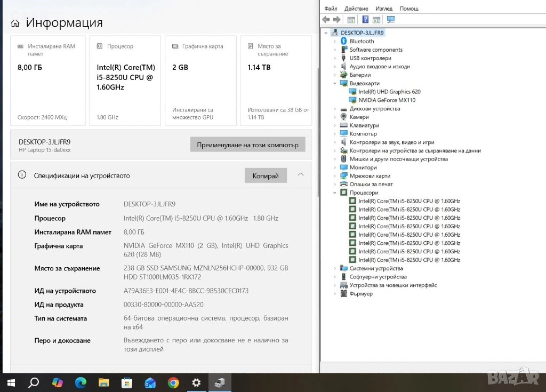Click the show/hide console tree toolbar icon

point(351,20)
